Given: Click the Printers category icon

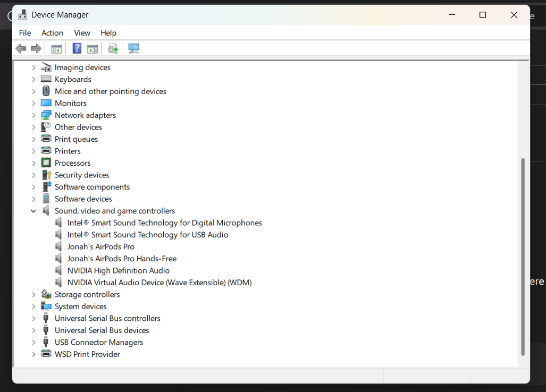Looking at the screenshot, I should coord(46,151).
